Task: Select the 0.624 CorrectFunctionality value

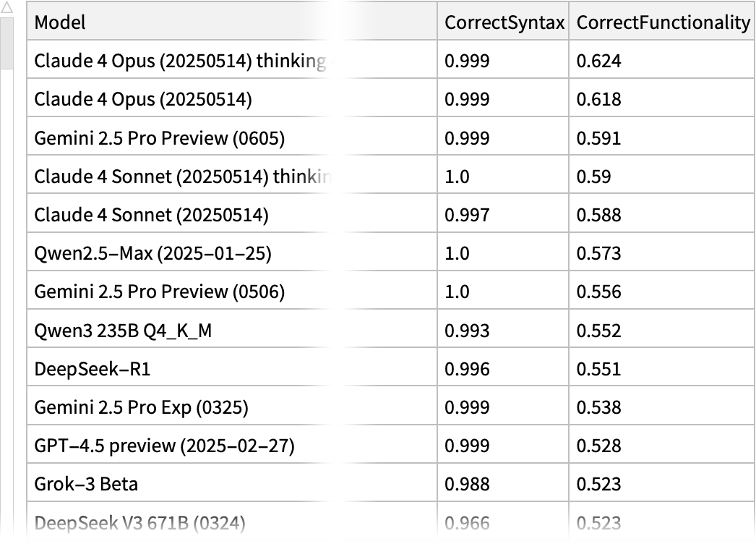Action: click(598, 61)
